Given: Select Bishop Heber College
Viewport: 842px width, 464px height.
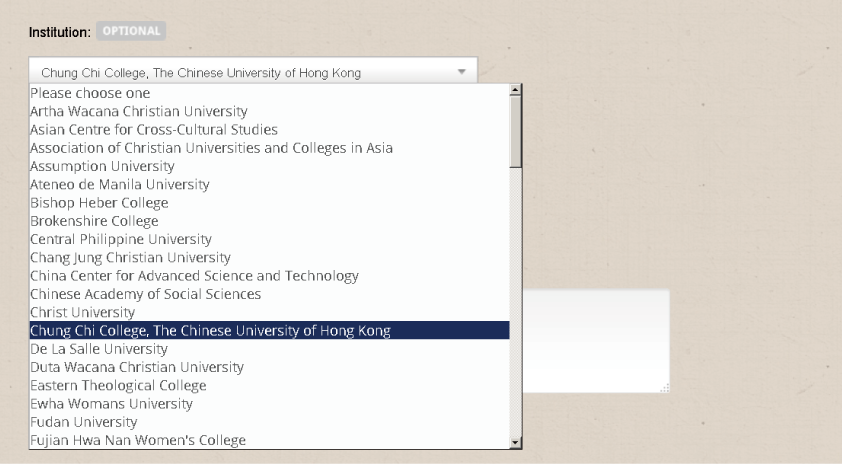Looking at the screenshot, I should tap(269, 202).
